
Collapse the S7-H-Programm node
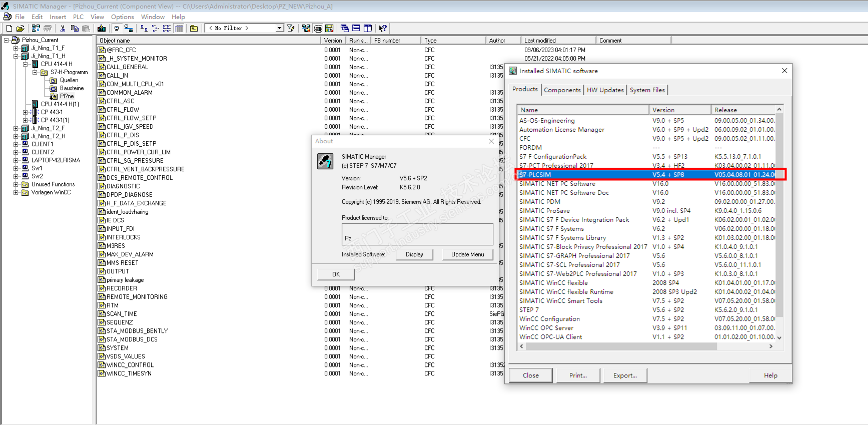tap(35, 72)
